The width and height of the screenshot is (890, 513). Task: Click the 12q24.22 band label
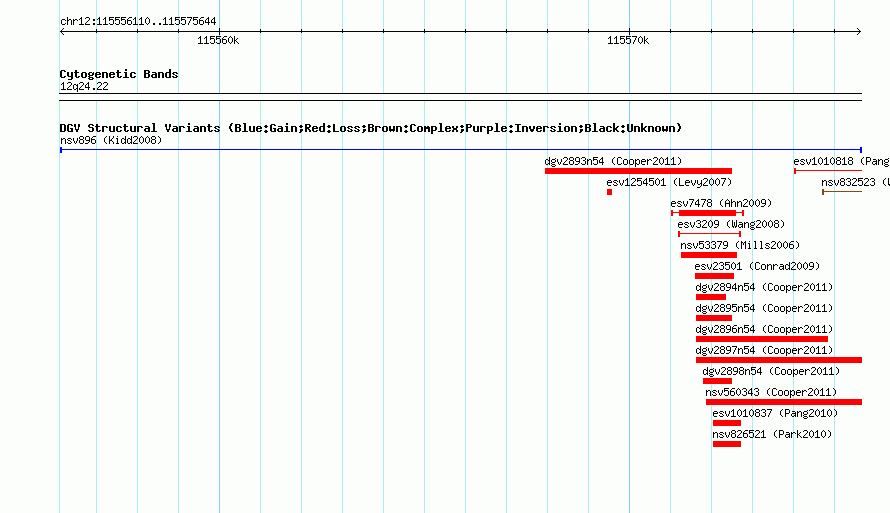pos(84,86)
